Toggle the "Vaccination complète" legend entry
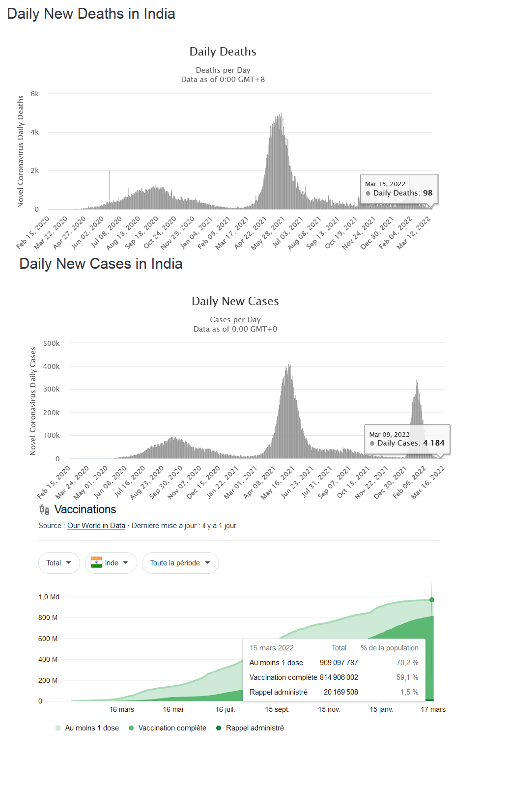 click(168, 728)
